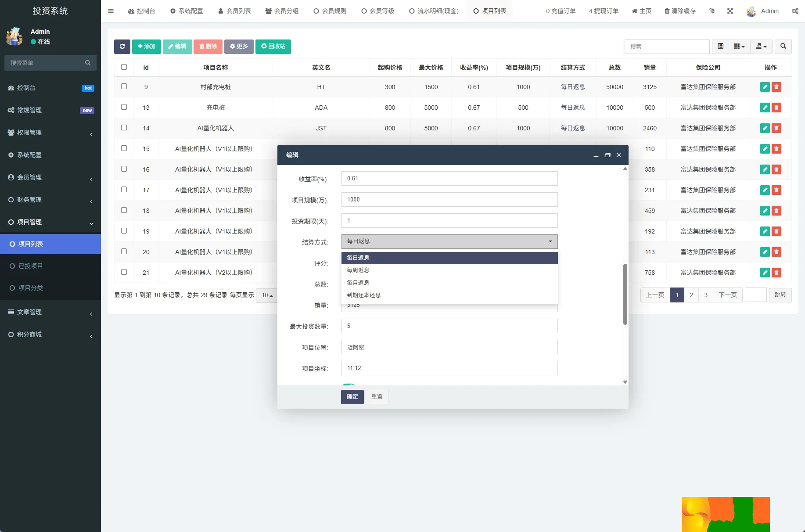Check the checkbox for row Id 9
The height and width of the screenshot is (532, 805).
click(124, 86)
